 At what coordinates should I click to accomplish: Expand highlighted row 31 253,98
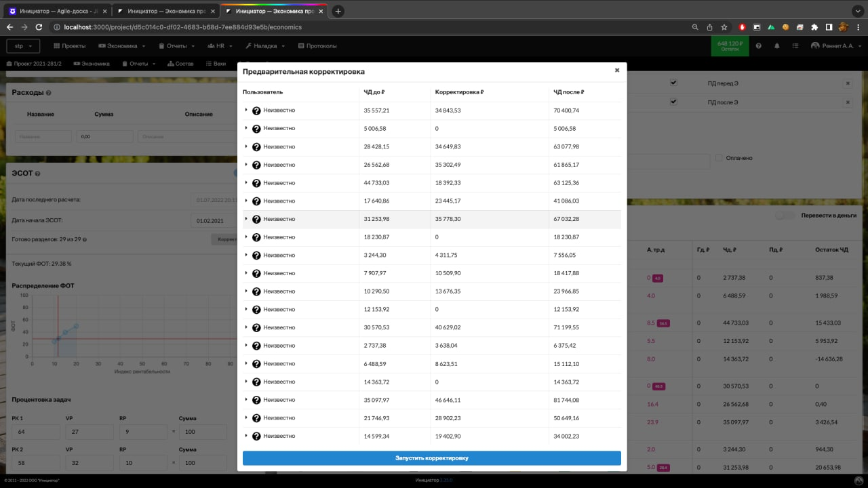[246, 219]
